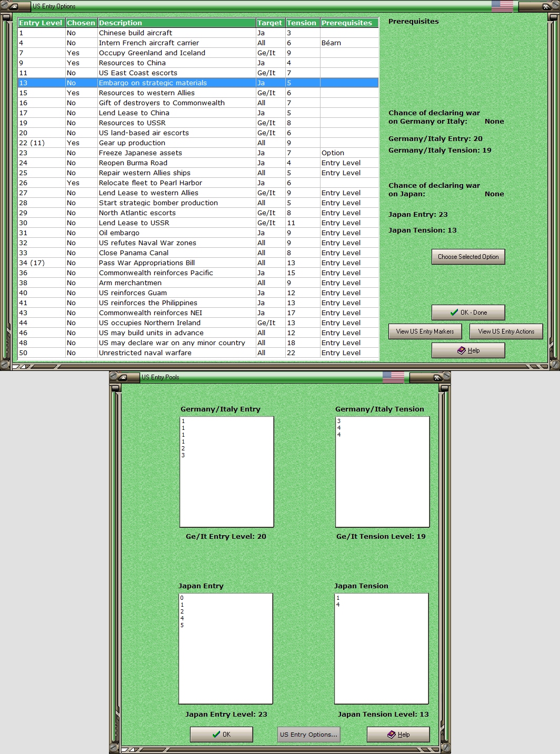Select the 'US East Coast escorts' option
This screenshot has height=754, width=560.
click(x=198, y=73)
